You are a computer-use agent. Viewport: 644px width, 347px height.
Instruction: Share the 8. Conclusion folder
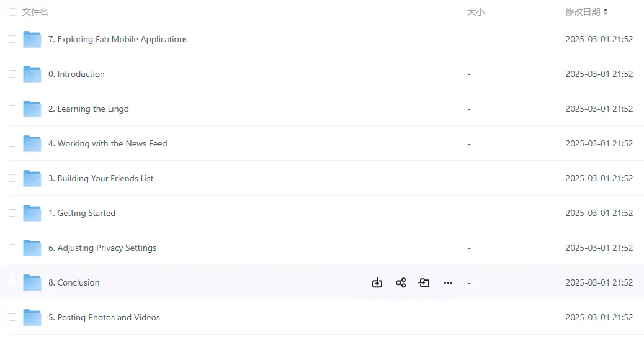tap(401, 282)
